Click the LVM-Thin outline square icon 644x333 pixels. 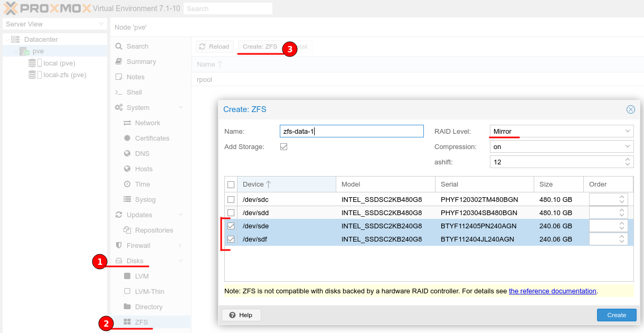tap(127, 292)
